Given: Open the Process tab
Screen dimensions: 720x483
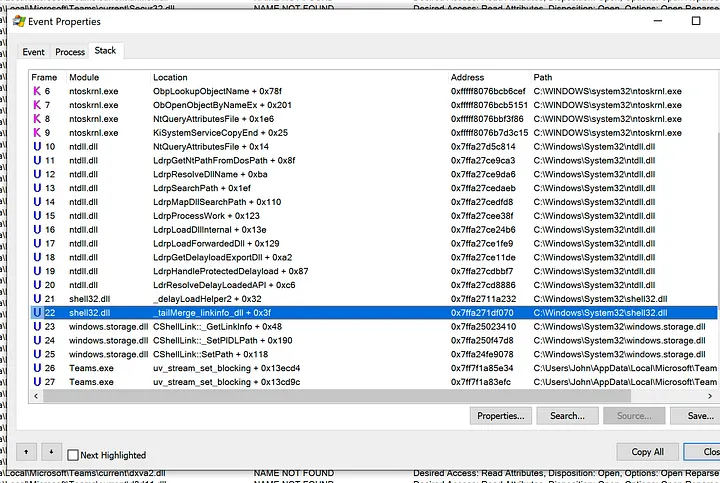Looking at the screenshot, I should pyautogui.click(x=70, y=52).
